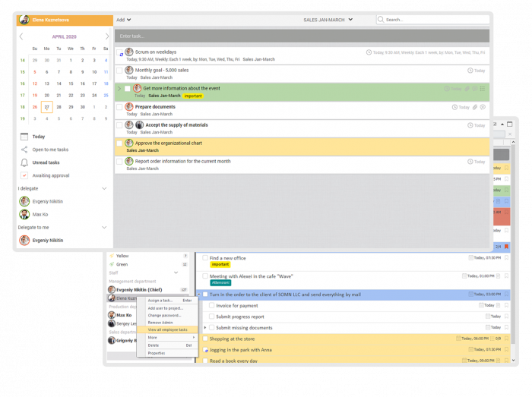Open the SALES JAN-MARCH project dropdown
Screen dimensions: 532x397
[x=328, y=20]
